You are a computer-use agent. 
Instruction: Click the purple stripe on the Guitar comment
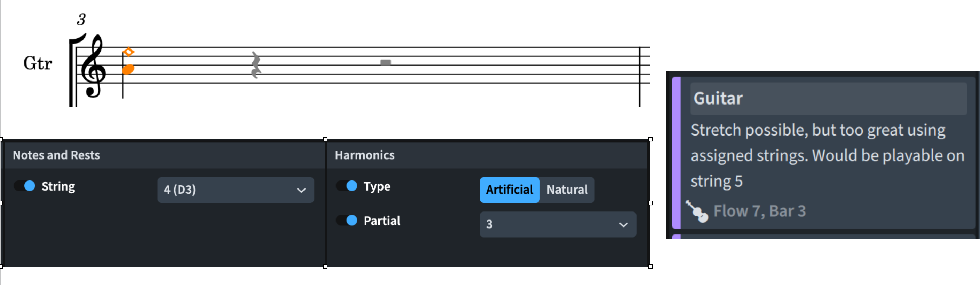pyautogui.click(x=676, y=152)
